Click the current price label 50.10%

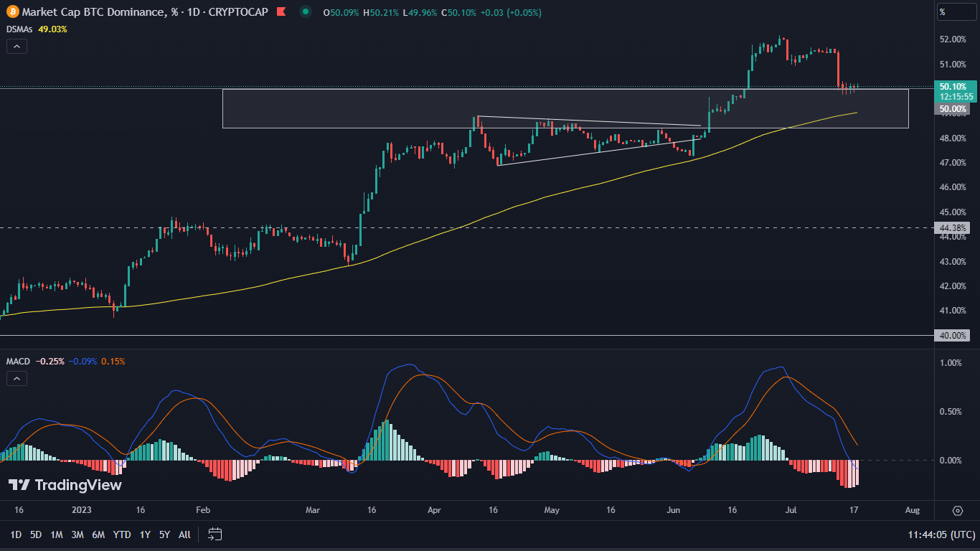tap(953, 86)
